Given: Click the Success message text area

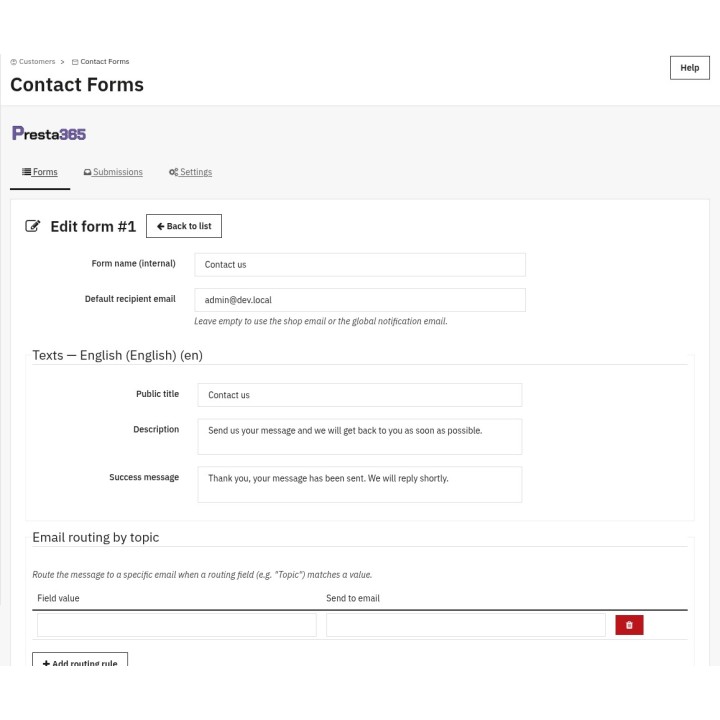Looking at the screenshot, I should tap(360, 484).
